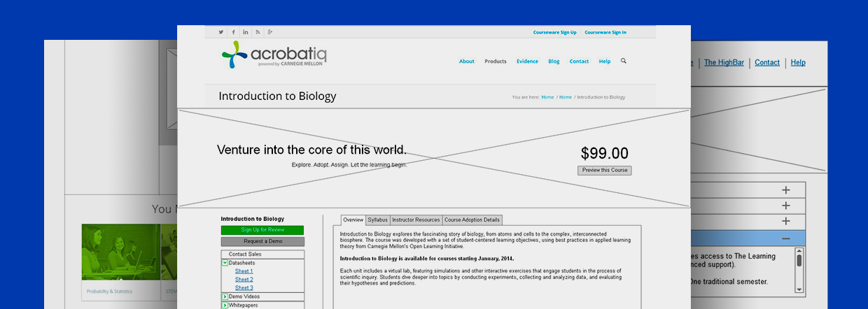Open the Evidence menu item

click(x=528, y=62)
